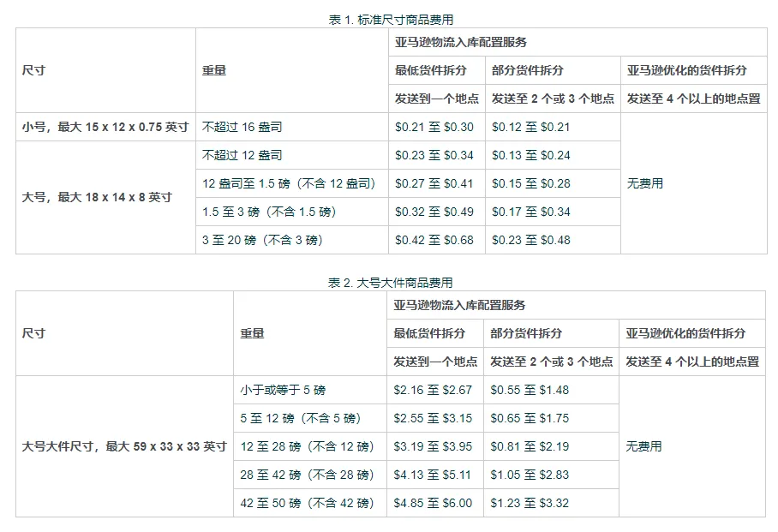
Task: Click the "$0.42 至 $0.68" fee cell
Action: pos(434,240)
